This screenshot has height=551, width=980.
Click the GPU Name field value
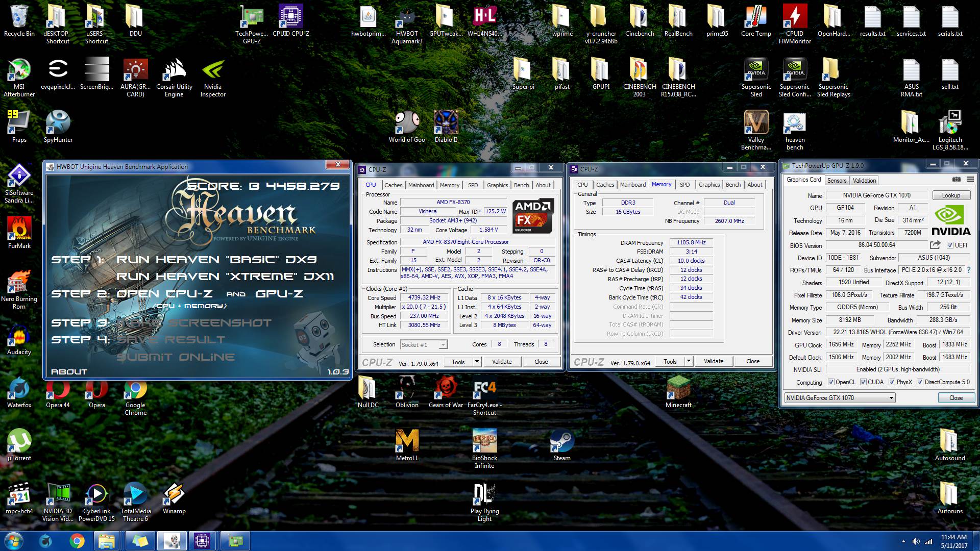click(876, 195)
